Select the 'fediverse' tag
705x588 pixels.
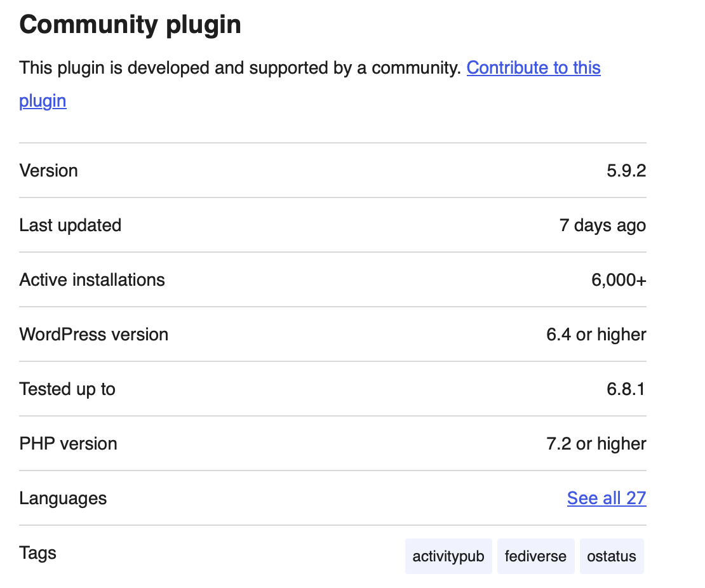point(535,556)
